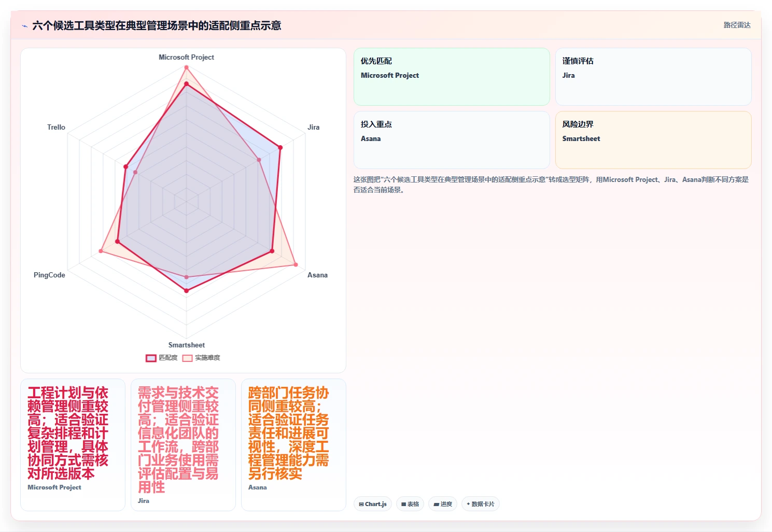Open the 需求与技术交付管理 Jira summary card
Image resolution: width=772 pixels, height=532 pixels.
[183, 445]
